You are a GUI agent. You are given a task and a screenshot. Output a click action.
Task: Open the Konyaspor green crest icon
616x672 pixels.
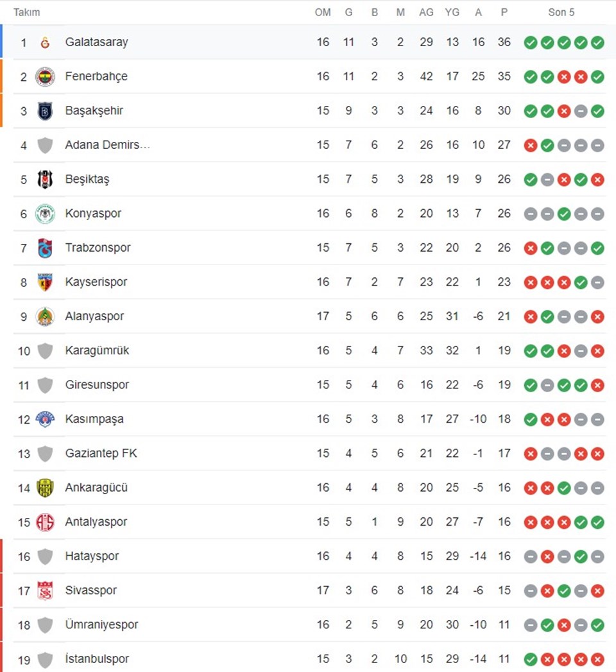[45, 214]
